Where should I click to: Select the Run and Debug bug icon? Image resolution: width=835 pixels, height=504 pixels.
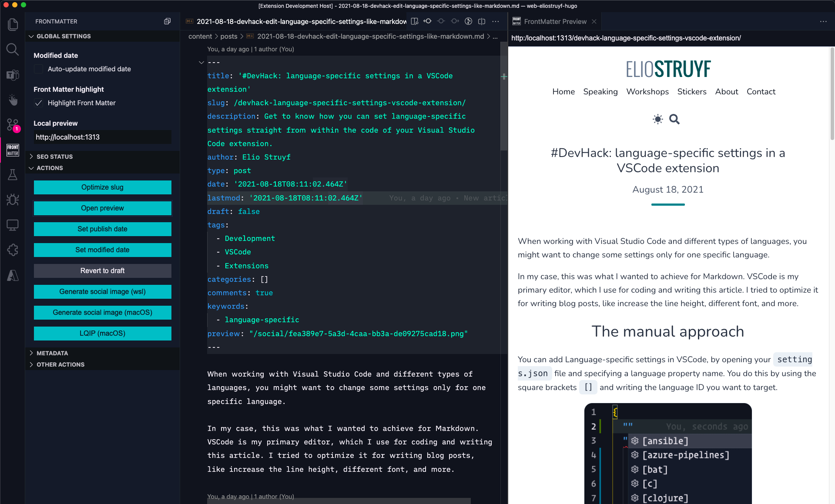(x=13, y=200)
